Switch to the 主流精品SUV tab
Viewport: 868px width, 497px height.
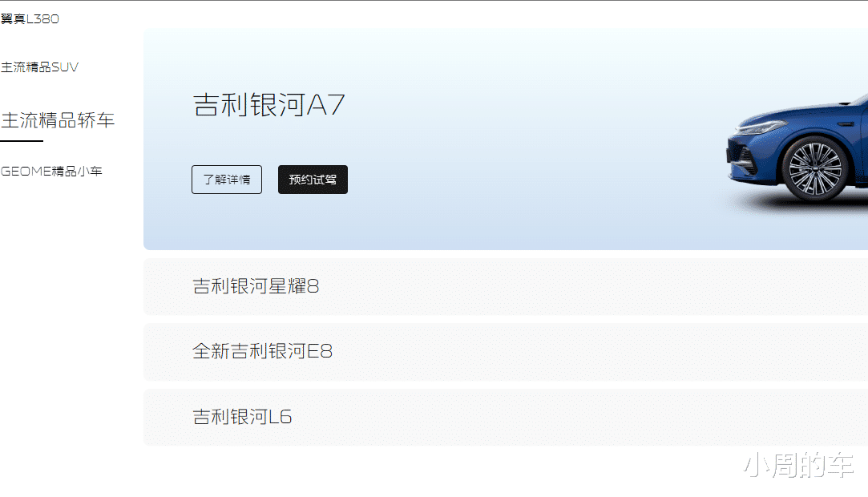40,67
